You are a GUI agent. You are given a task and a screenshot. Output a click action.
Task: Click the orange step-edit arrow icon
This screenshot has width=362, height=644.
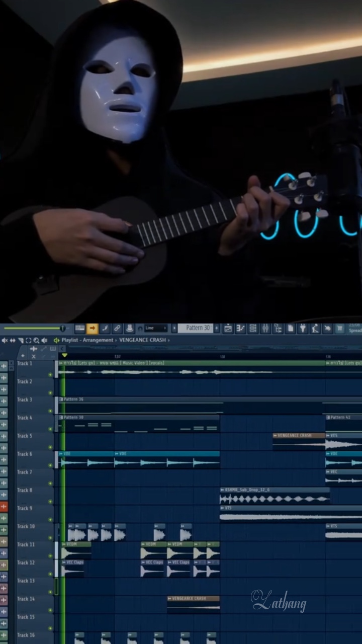[92, 329]
